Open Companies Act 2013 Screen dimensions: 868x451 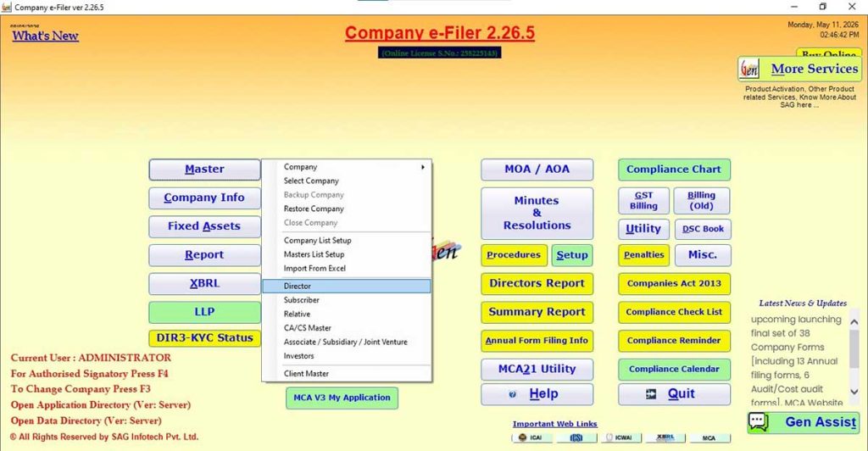tap(674, 283)
